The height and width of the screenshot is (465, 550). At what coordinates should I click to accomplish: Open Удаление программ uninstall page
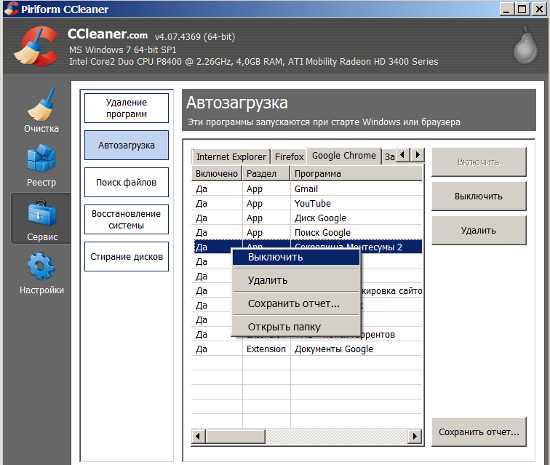point(126,108)
